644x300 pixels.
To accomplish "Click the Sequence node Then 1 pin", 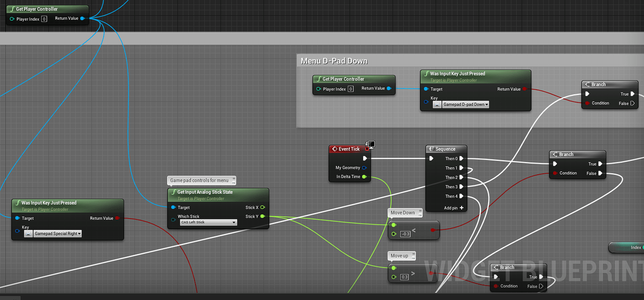I will [461, 168].
